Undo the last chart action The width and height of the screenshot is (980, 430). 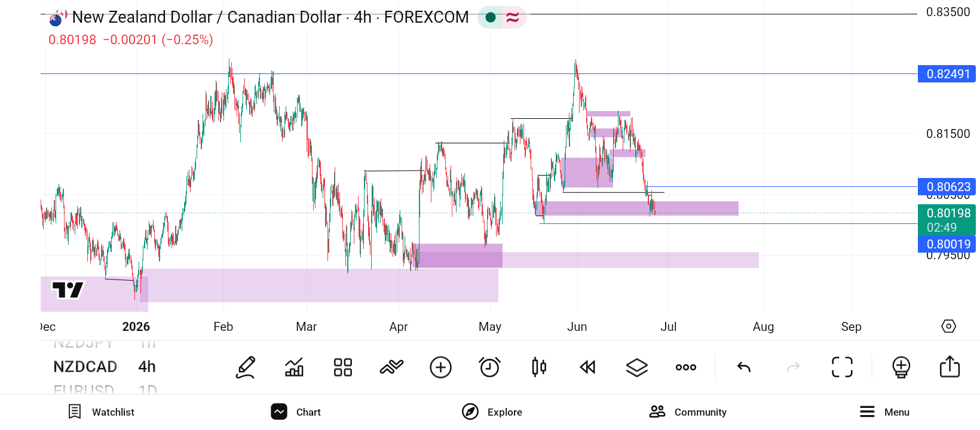pyautogui.click(x=744, y=367)
